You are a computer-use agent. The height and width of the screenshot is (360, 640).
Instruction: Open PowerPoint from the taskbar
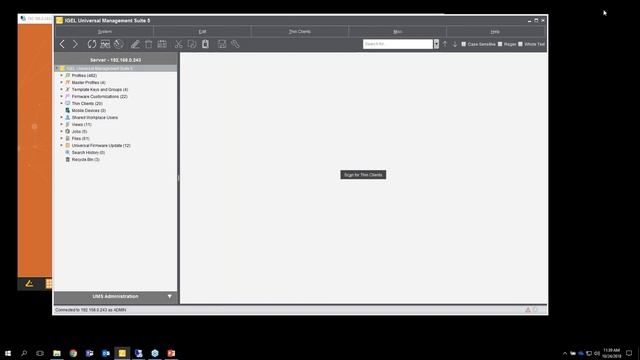pos(171,353)
